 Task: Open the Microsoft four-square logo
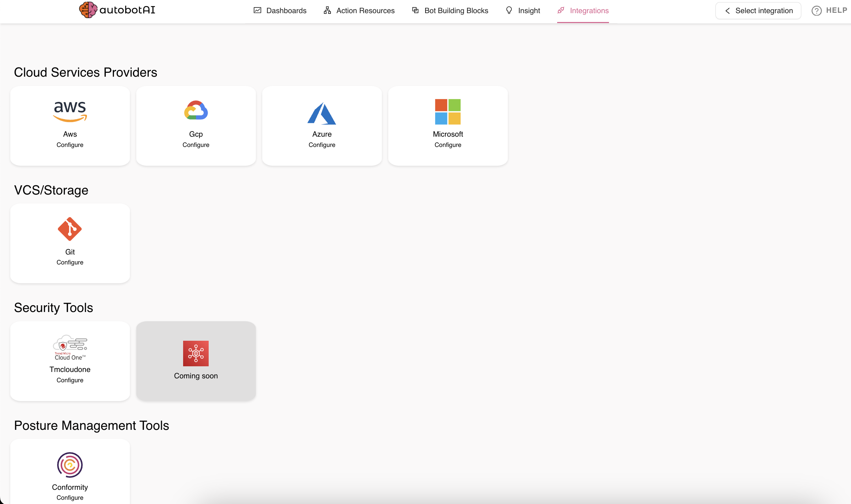[x=448, y=111]
